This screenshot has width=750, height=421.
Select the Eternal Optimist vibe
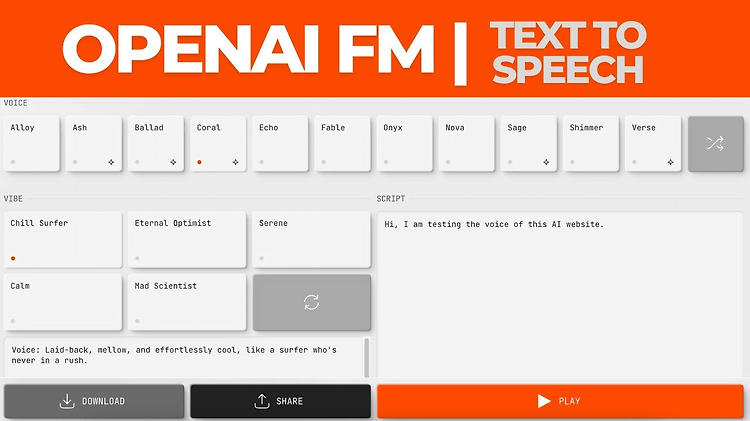tap(187, 240)
